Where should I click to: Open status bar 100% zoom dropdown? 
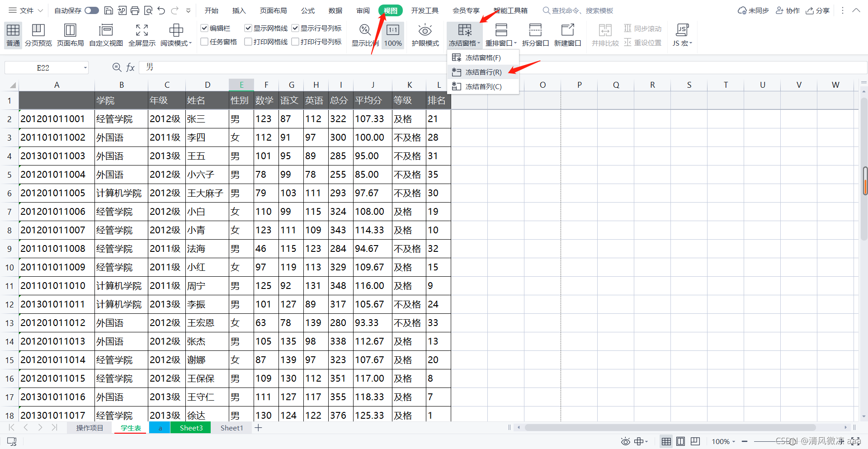coord(734,442)
